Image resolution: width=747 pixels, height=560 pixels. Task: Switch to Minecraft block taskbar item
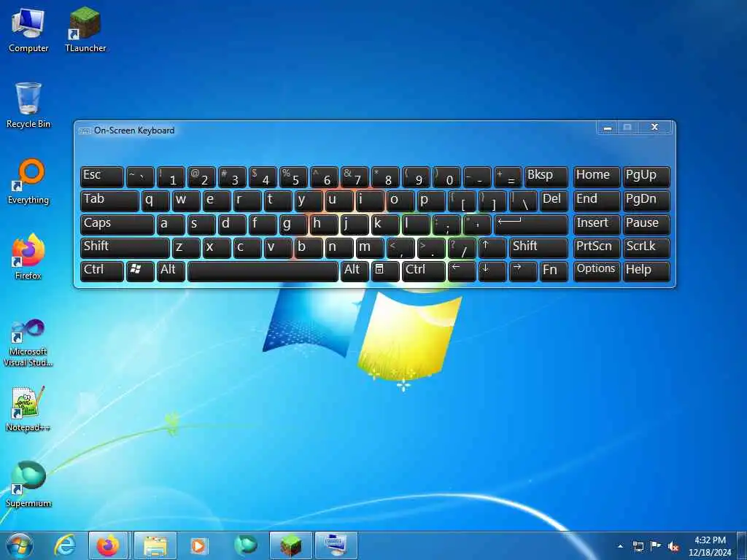point(290,545)
